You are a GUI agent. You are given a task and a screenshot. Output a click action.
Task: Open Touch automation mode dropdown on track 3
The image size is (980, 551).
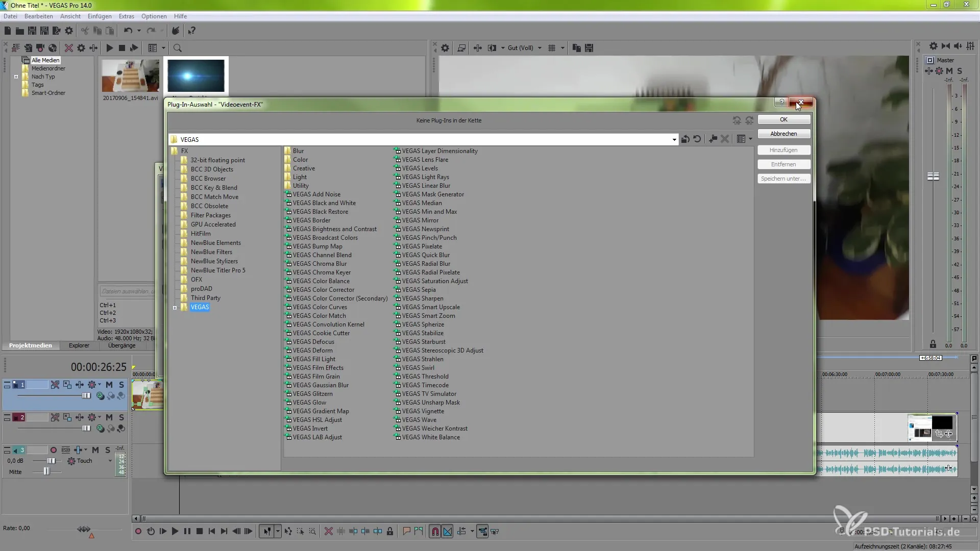[x=110, y=461]
